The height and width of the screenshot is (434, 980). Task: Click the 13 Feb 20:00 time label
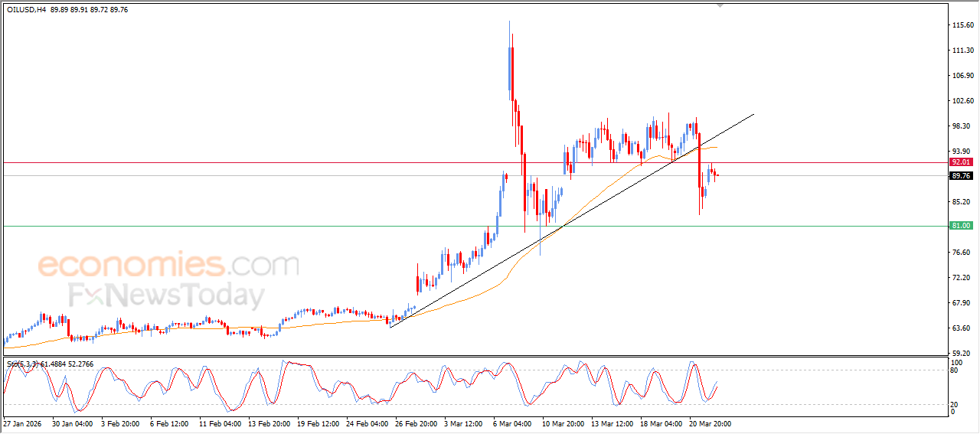point(269,423)
